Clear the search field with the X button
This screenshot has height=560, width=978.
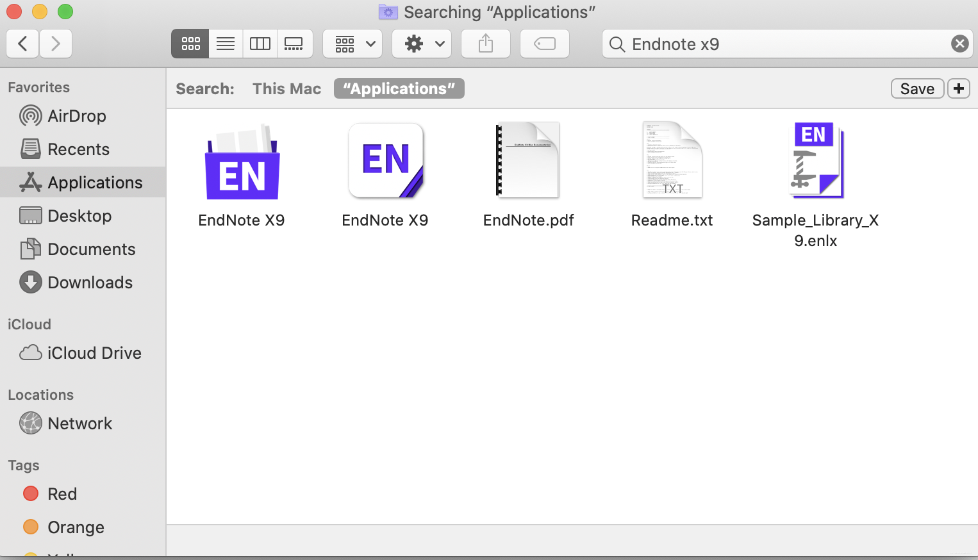tap(959, 44)
